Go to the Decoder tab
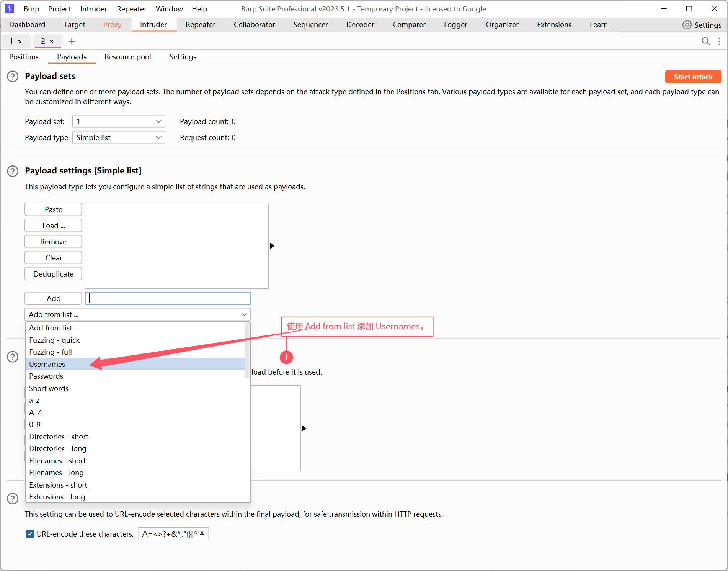728x571 pixels. (360, 25)
